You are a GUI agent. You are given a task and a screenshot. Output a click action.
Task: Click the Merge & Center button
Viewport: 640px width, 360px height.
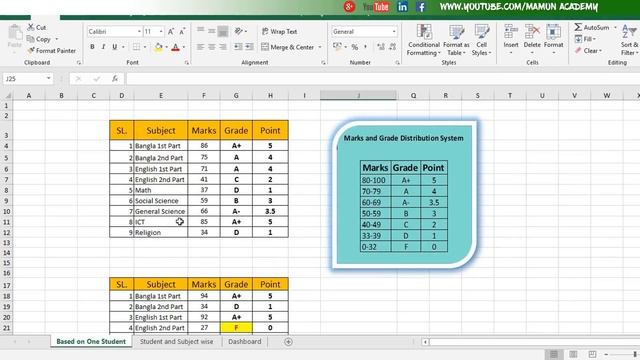[288, 47]
